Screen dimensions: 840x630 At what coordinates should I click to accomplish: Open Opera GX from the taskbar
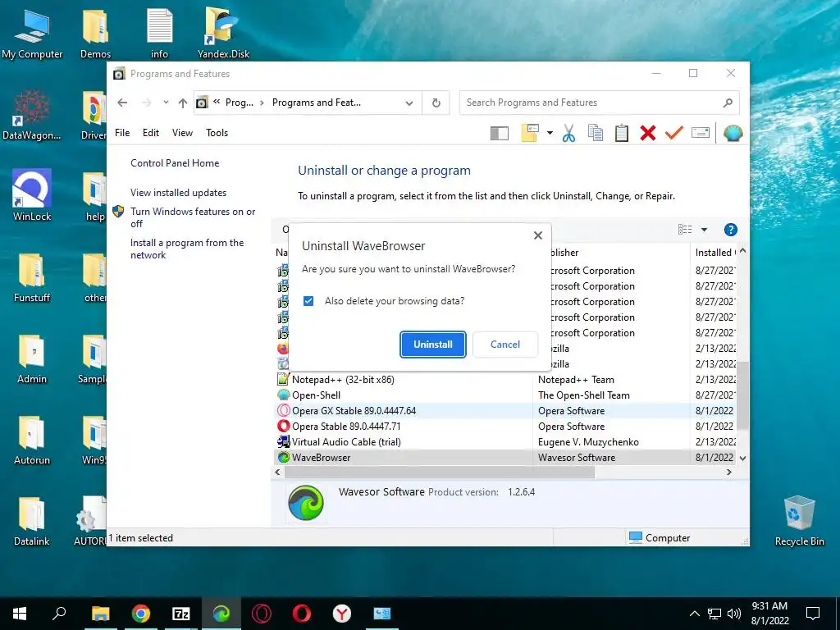coord(262,614)
